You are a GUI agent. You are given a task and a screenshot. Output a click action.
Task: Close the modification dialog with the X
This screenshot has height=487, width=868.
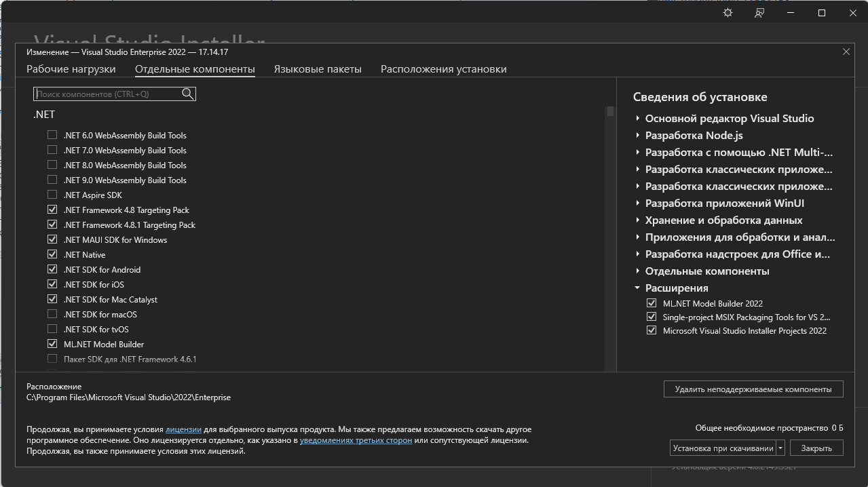tap(846, 52)
